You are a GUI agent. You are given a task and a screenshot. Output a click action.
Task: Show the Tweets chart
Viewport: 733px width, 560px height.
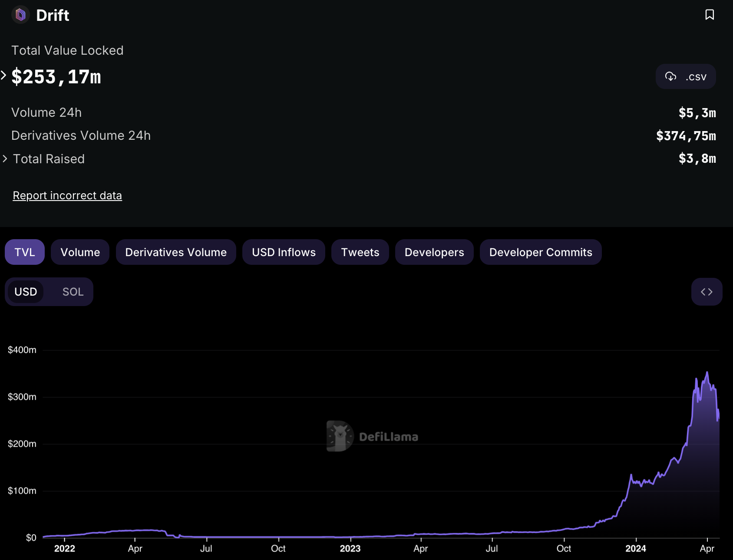tap(360, 252)
